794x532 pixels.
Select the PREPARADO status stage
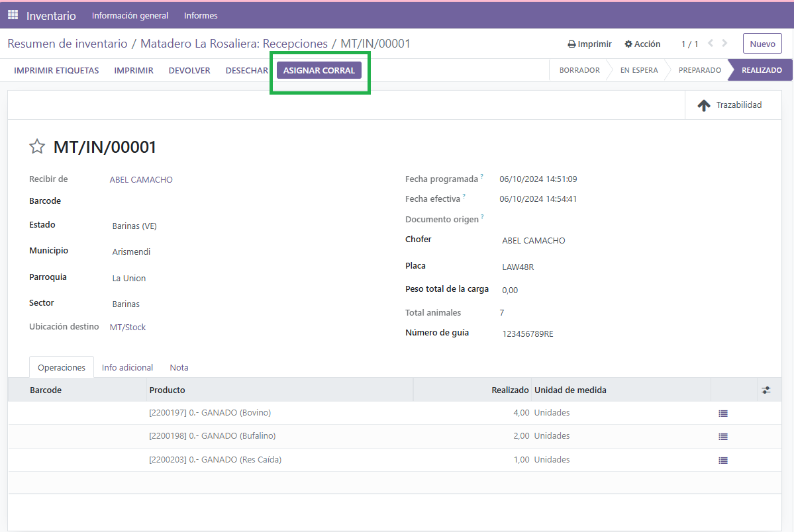(700, 70)
